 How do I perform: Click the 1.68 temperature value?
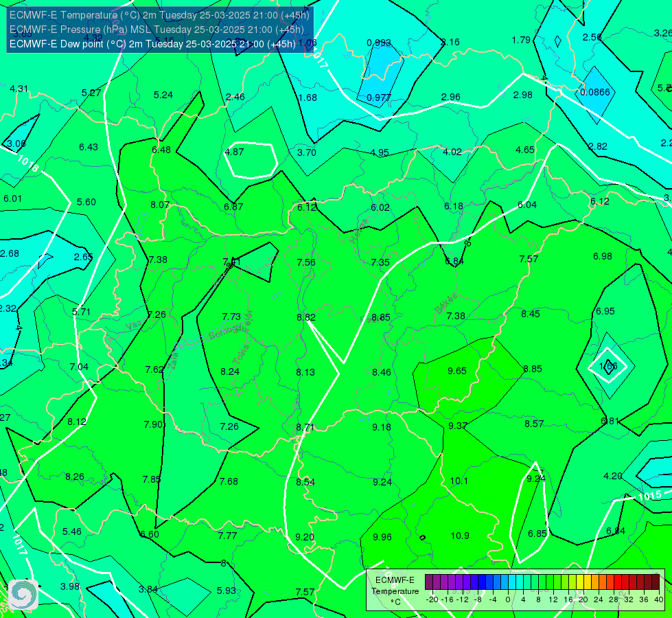[308, 98]
